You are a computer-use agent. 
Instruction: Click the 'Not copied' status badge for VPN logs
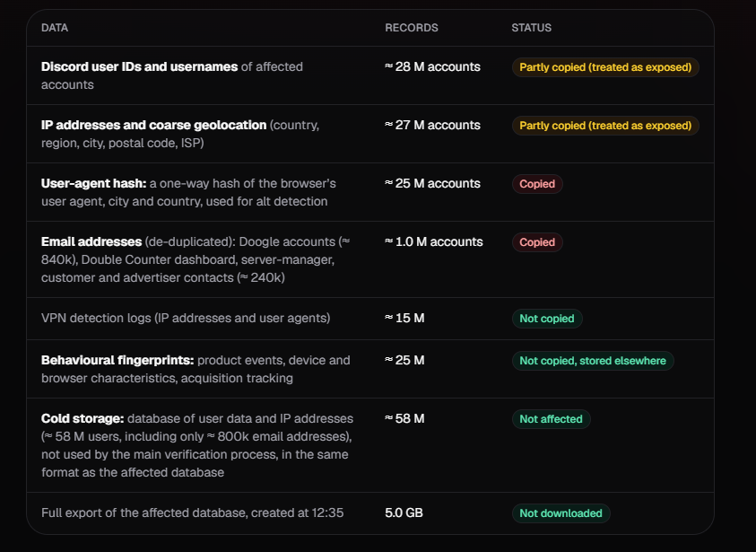point(547,319)
